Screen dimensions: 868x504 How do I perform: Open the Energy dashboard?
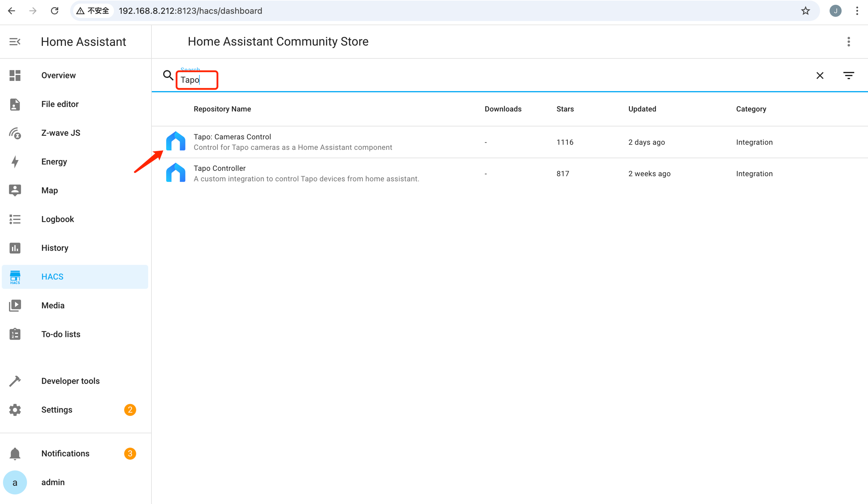(x=54, y=161)
